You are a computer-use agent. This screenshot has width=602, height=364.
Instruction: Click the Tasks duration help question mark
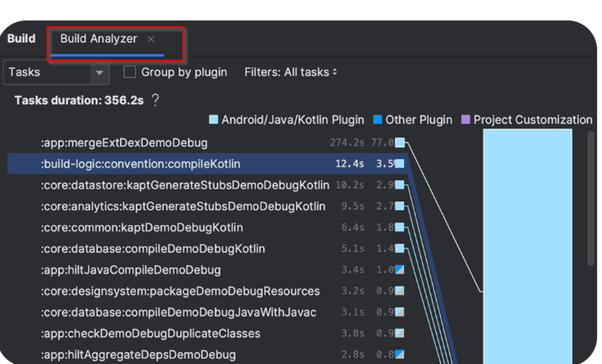click(155, 100)
